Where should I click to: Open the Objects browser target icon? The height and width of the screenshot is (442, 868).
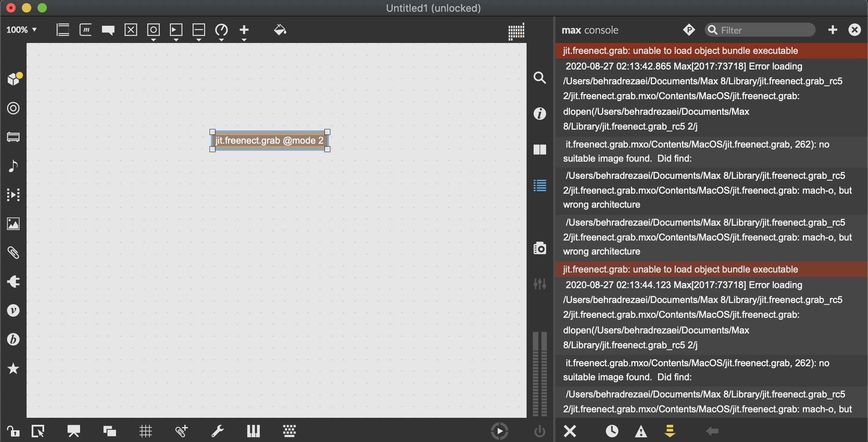tap(13, 108)
